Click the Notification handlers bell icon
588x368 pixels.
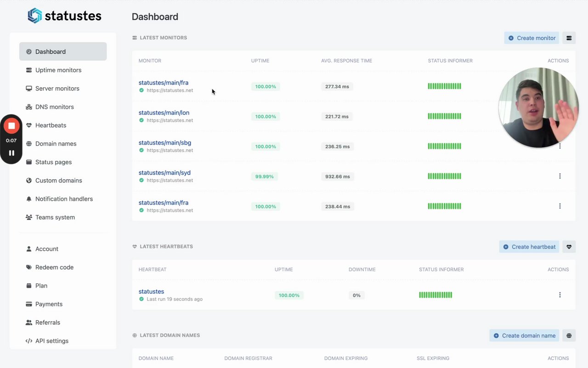pyautogui.click(x=29, y=198)
